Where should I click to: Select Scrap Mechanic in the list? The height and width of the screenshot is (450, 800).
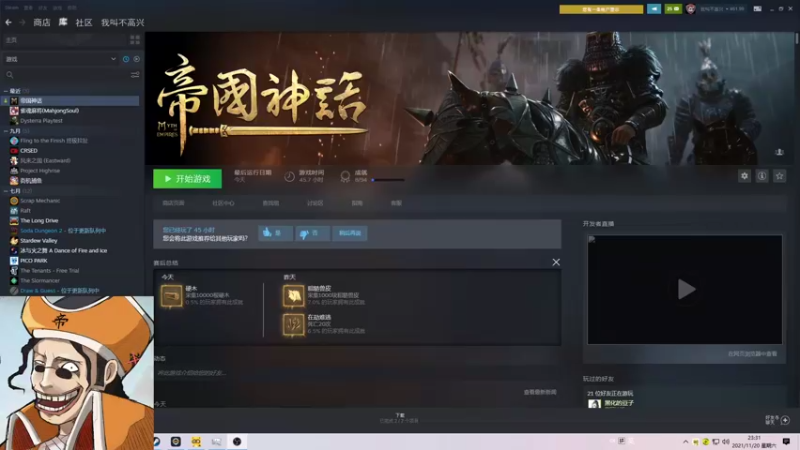point(40,201)
